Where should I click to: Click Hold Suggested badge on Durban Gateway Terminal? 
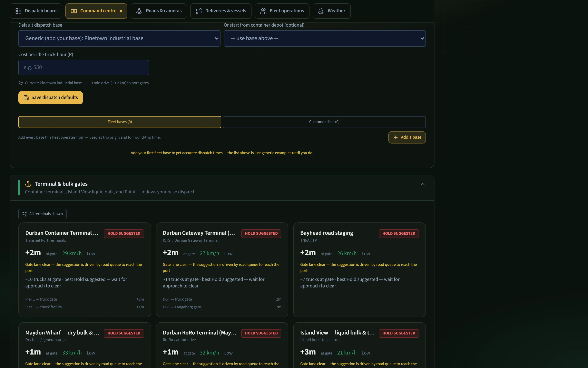click(261, 234)
